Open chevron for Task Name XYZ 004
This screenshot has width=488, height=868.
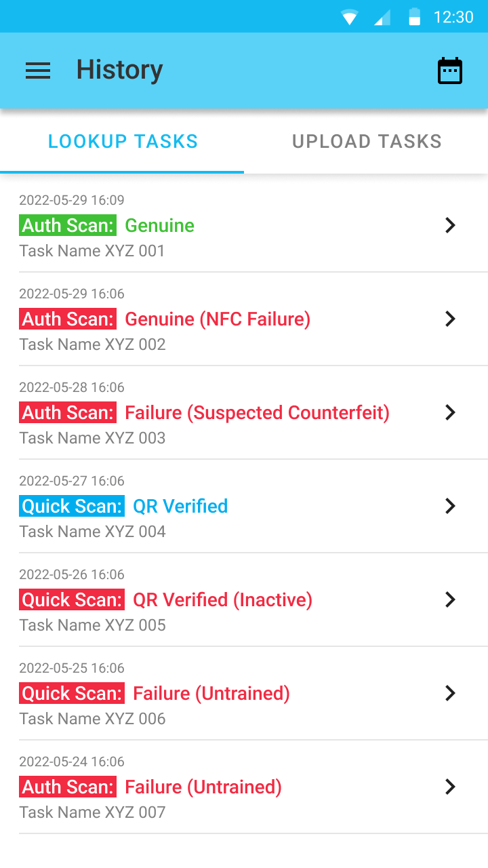tap(450, 506)
